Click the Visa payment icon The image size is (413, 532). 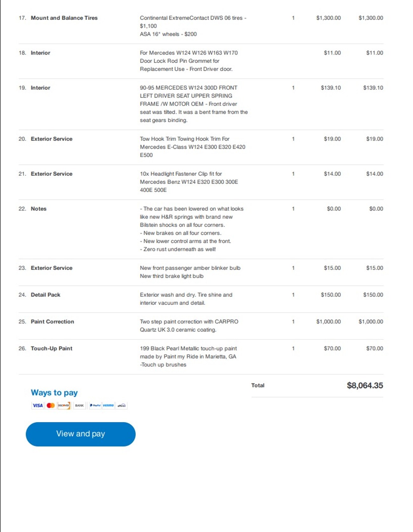point(37,406)
